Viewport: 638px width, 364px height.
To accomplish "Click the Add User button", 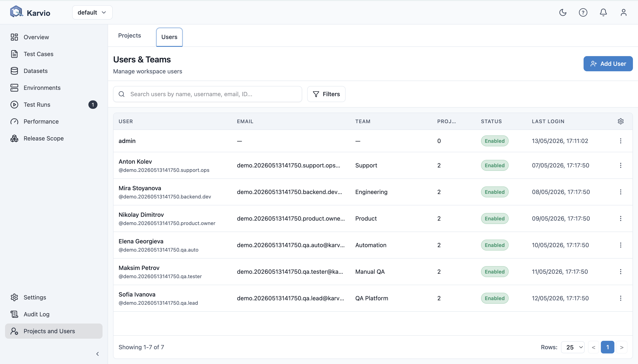I will click(608, 64).
